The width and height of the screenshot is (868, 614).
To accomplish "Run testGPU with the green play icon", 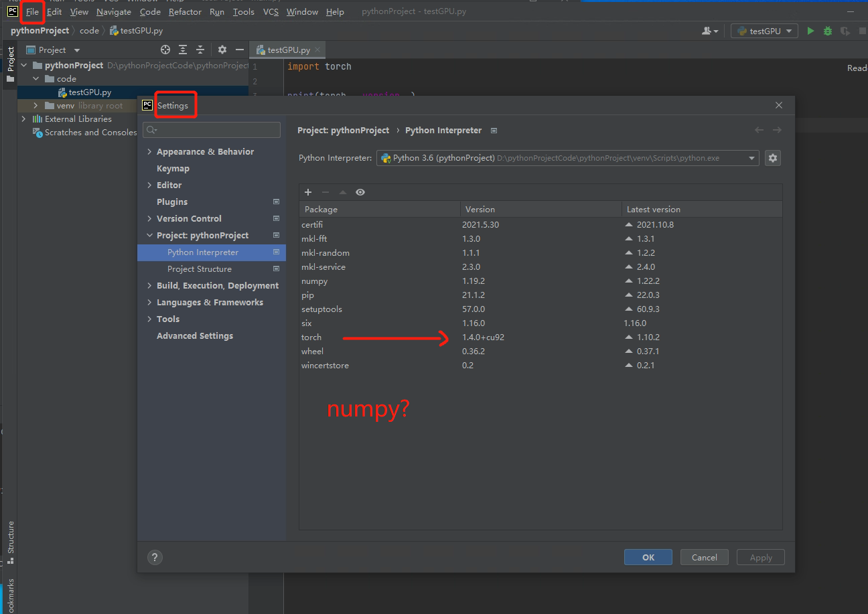I will (x=810, y=31).
